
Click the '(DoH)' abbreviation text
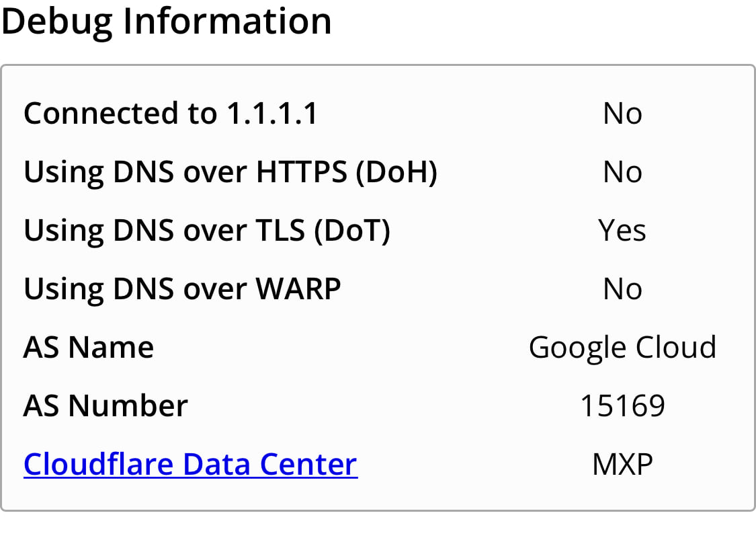(x=396, y=172)
